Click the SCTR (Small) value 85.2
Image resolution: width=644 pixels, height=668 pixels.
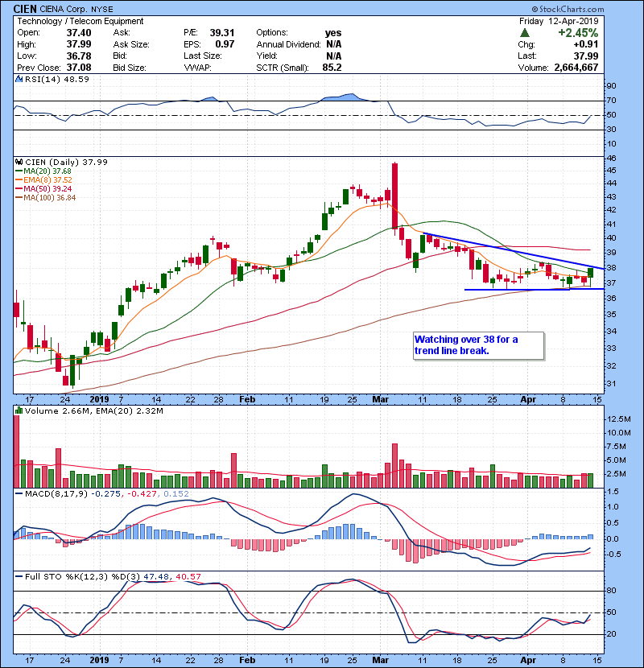click(332, 68)
